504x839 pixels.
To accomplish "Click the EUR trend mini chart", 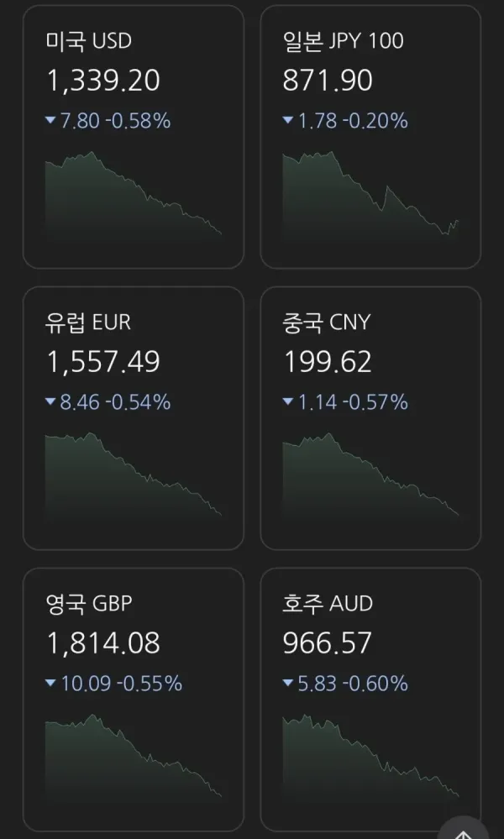I will (x=134, y=478).
